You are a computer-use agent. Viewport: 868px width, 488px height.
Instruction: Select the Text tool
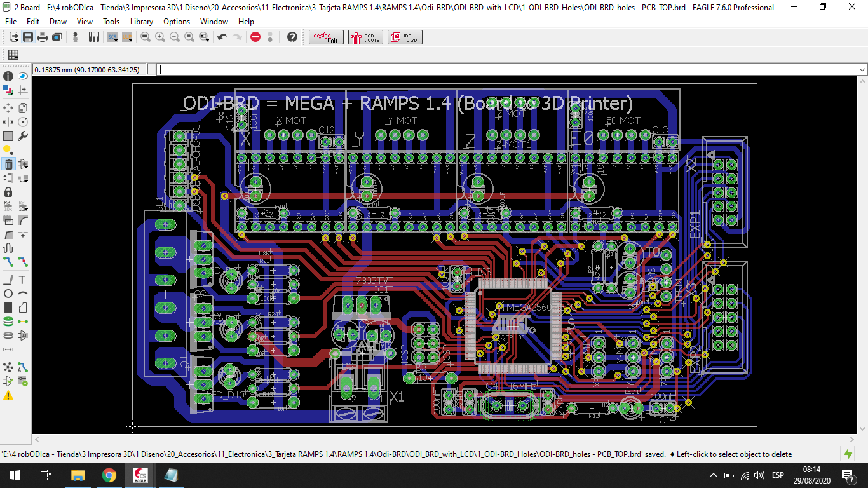coord(23,280)
